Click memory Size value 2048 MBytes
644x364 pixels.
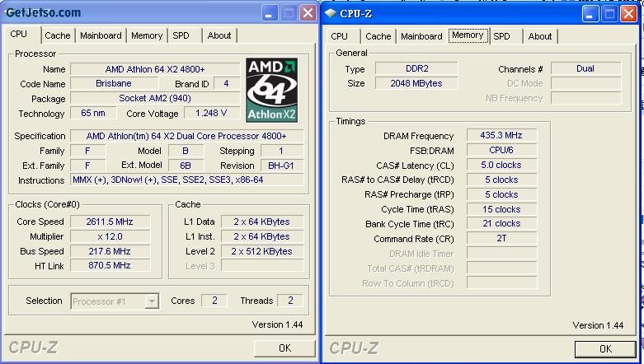pos(416,84)
